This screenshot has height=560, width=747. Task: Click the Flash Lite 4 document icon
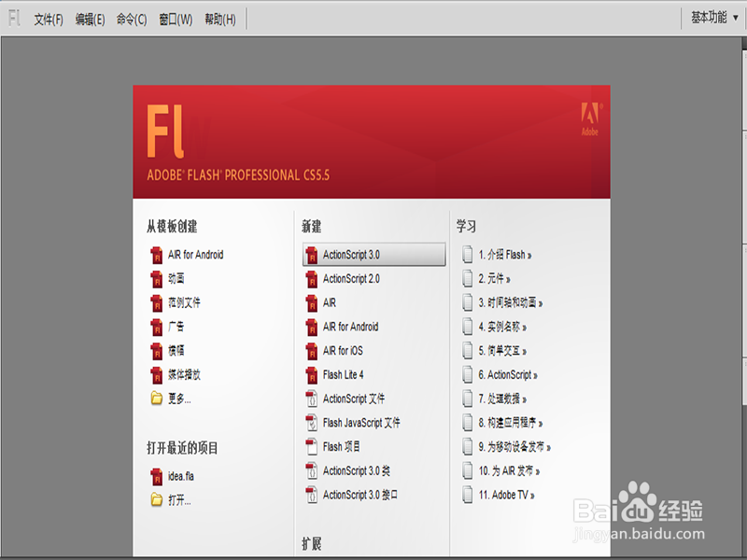coord(312,375)
